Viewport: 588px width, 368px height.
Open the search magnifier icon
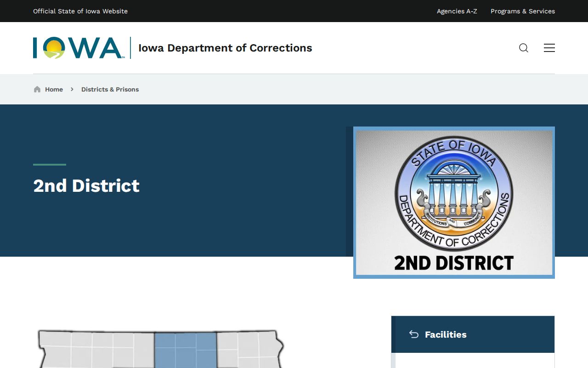click(x=524, y=48)
